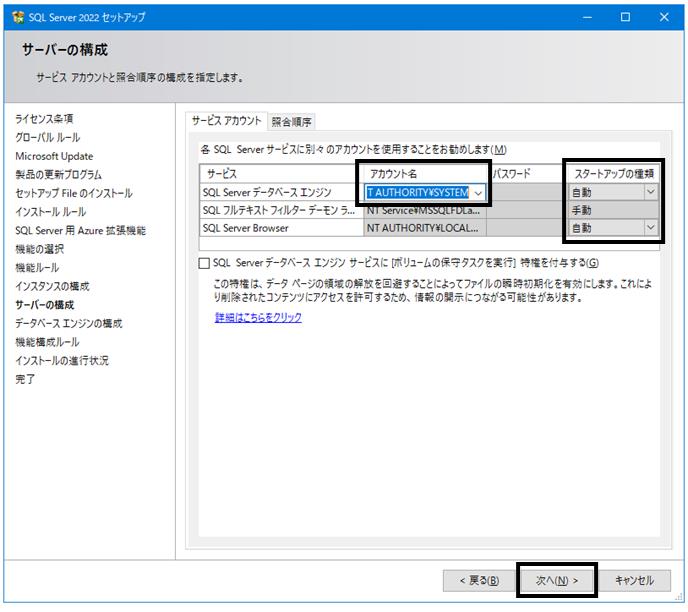Select the SQL フルテキスト フィルター デーモン service row
The height and width of the screenshot is (612, 688).
(x=281, y=210)
